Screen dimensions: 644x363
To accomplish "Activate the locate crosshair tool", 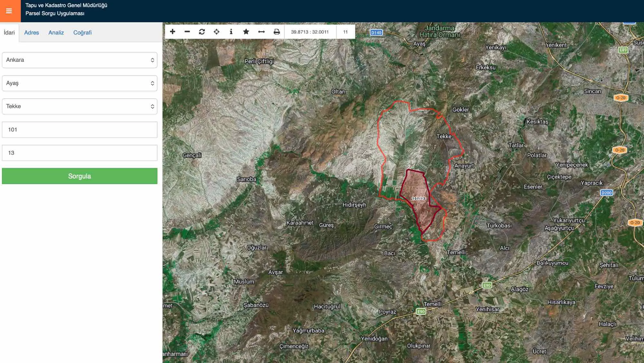I will click(217, 32).
